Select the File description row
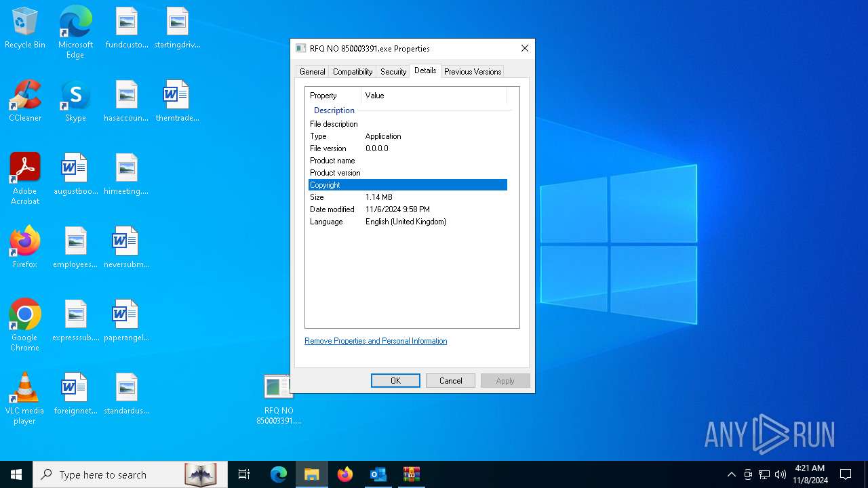 pos(408,124)
